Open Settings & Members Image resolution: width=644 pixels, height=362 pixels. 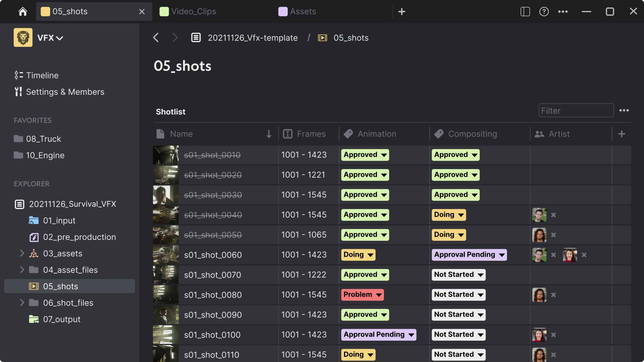65,92
